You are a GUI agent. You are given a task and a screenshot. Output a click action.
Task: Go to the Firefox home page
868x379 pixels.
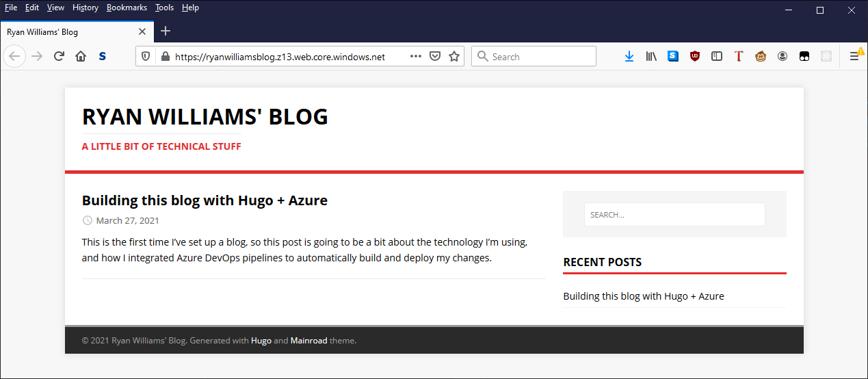pyautogui.click(x=81, y=57)
